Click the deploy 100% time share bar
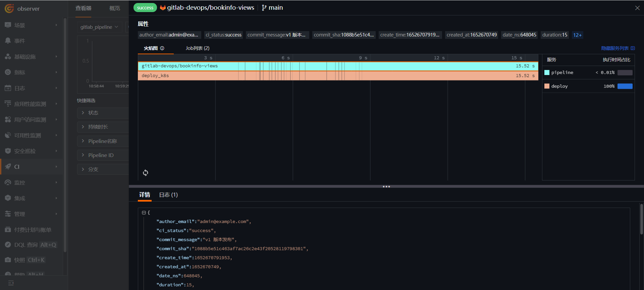This screenshot has height=290, width=644. pyautogui.click(x=625, y=86)
